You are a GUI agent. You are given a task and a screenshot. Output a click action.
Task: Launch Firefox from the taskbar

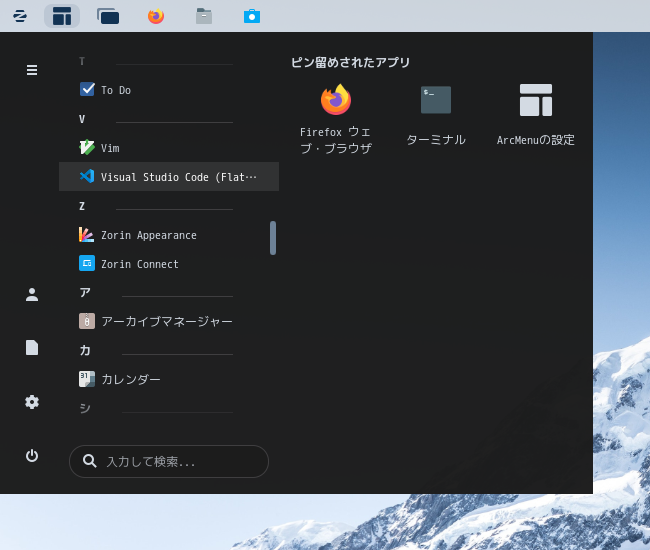(156, 16)
